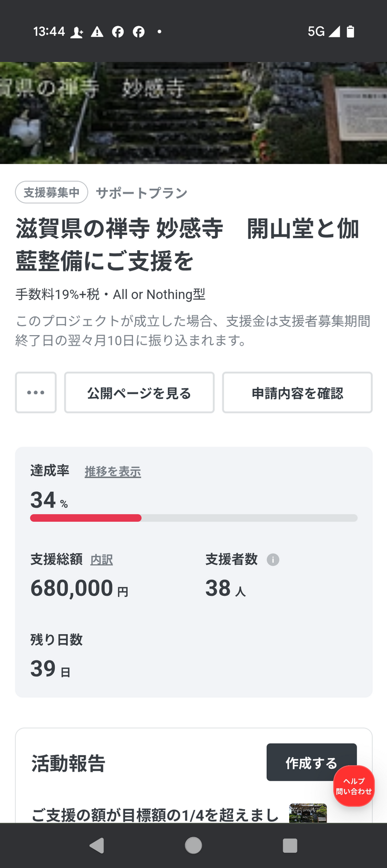
Task: Open the red ヘルプ問い合わせ help bubble
Action: 354,786
